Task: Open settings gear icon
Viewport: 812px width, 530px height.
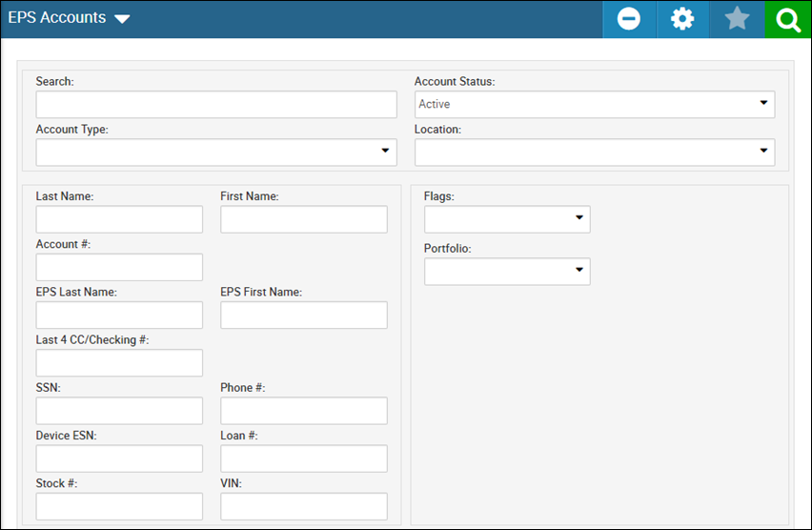Action: pyautogui.click(x=682, y=19)
